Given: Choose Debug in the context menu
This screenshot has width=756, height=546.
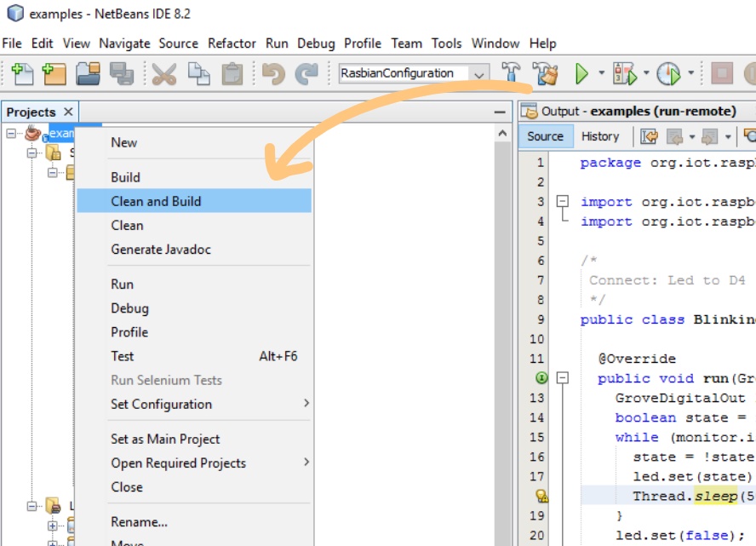Looking at the screenshot, I should (194, 308).
